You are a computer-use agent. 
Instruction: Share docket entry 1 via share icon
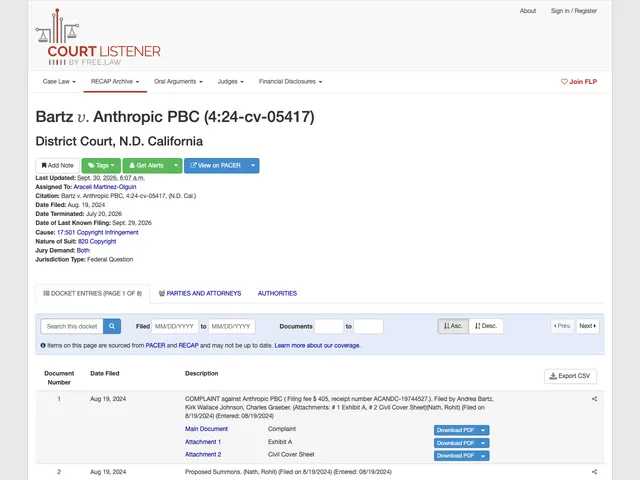coord(594,399)
